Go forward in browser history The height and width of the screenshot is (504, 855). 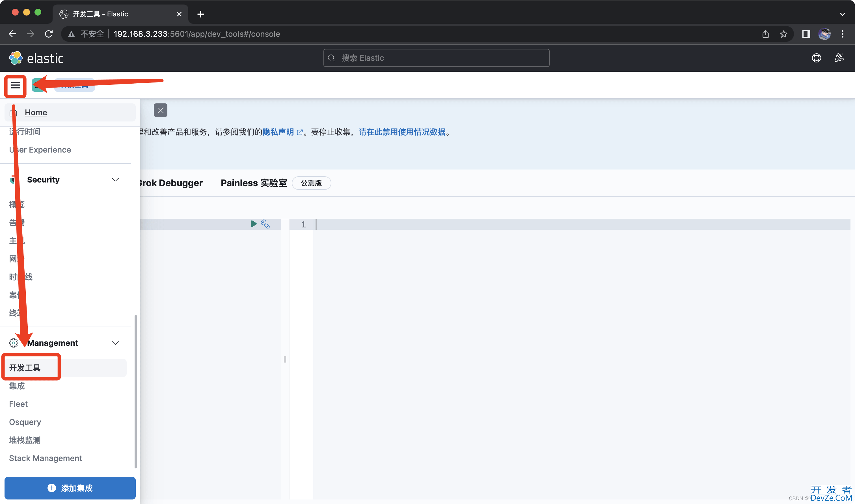pyautogui.click(x=31, y=34)
